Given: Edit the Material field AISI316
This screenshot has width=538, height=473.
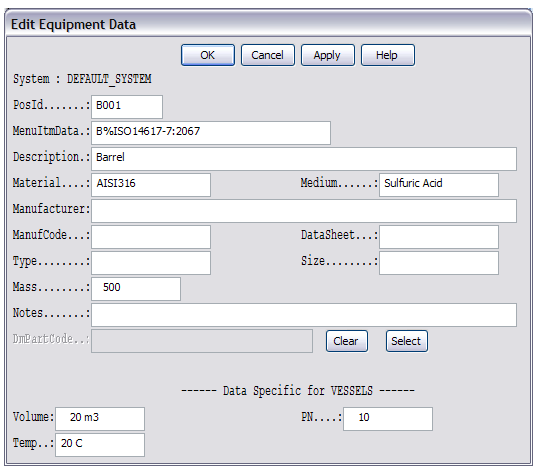Looking at the screenshot, I should [151, 185].
